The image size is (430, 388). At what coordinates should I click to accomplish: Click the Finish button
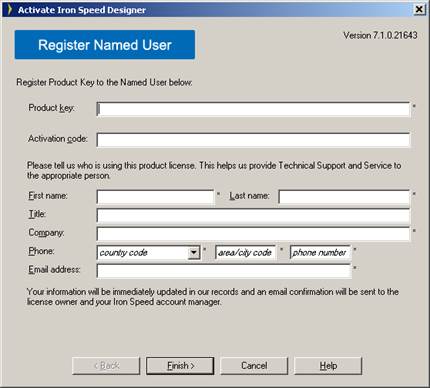pyautogui.click(x=180, y=366)
